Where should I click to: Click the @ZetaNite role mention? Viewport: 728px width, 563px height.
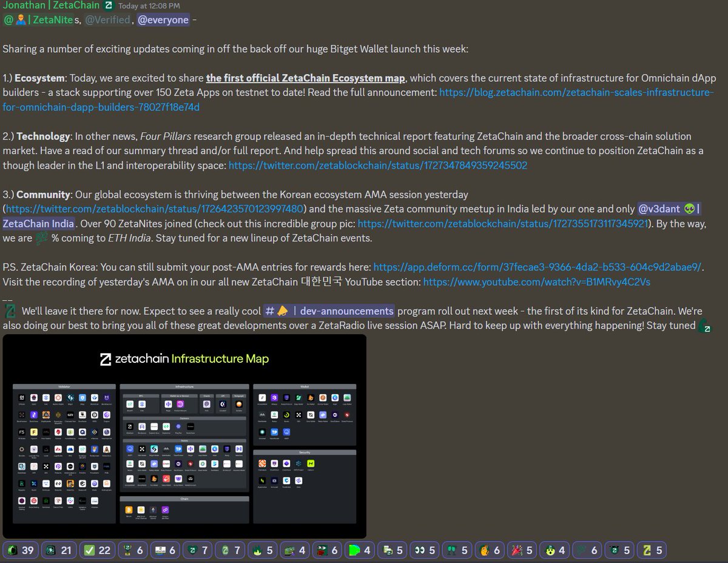click(38, 20)
